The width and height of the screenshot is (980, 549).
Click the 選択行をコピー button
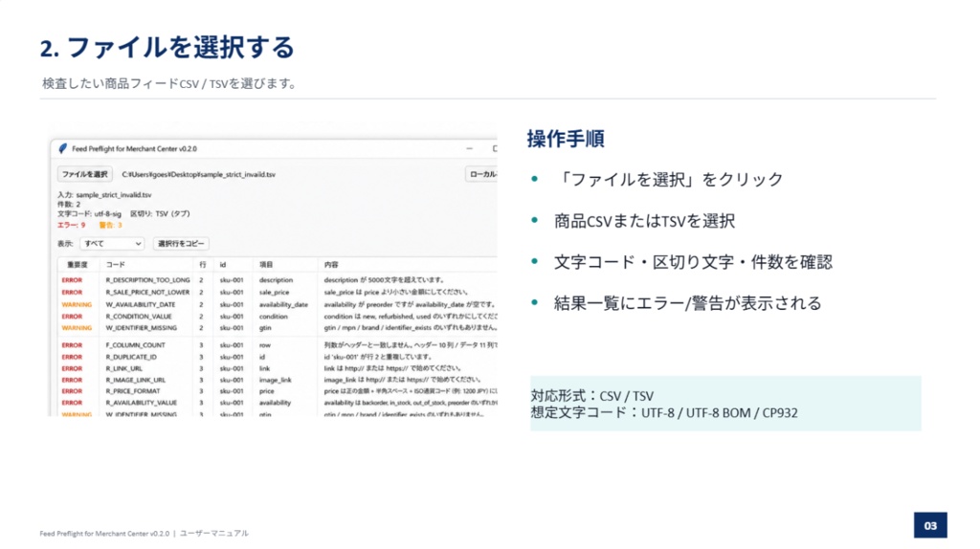181,244
